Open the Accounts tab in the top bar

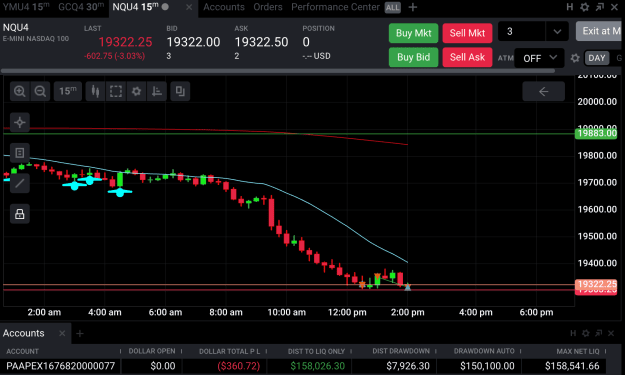tap(224, 7)
